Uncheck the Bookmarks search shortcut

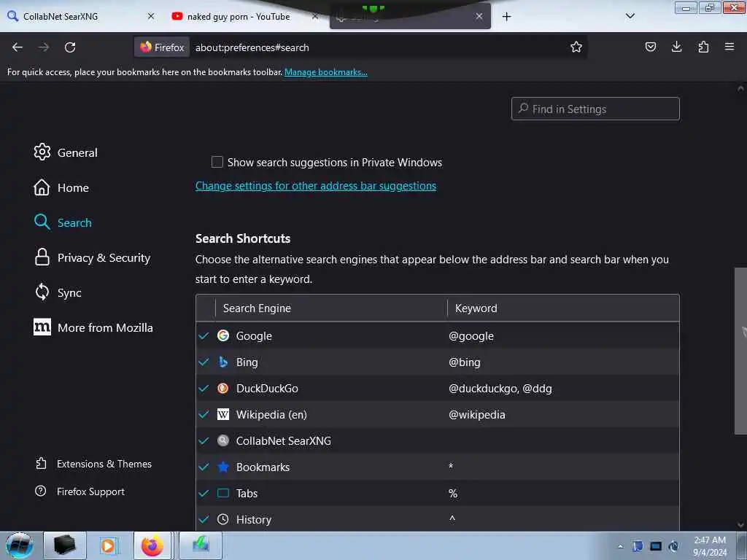tap(204, 467)
